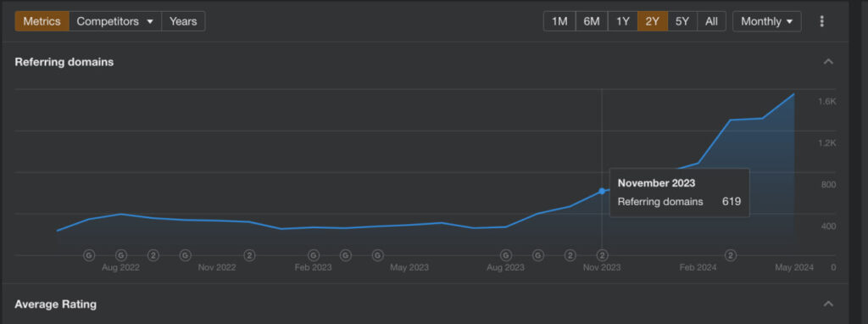Click the 'May 2024' x-axis label
Image resolution: width=868 pixels, height=324 pixels.
(794, 267)
